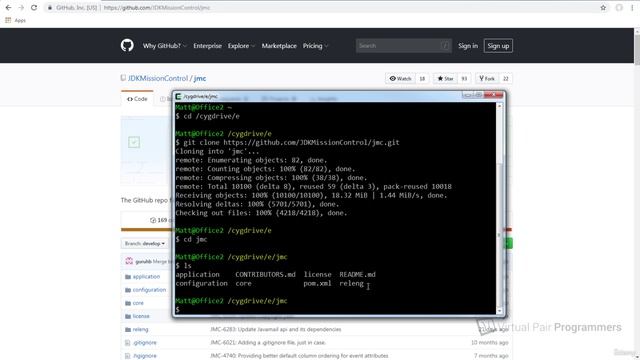
Task: Open the releng folder
Action: tap(140, 329)
